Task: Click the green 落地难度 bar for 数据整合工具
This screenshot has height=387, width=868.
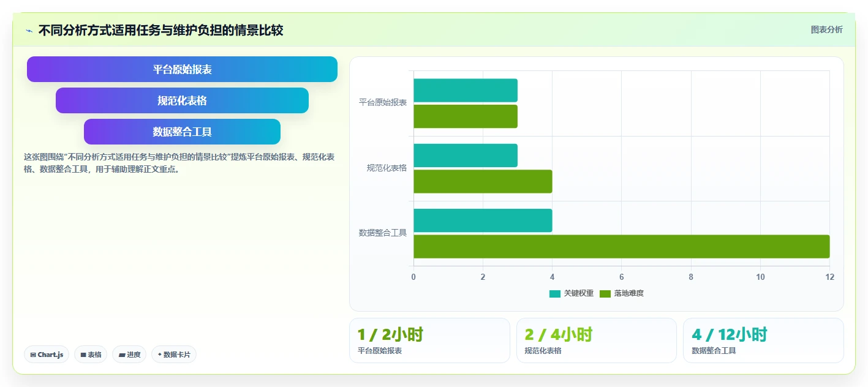Action: [x=622, y=246]
